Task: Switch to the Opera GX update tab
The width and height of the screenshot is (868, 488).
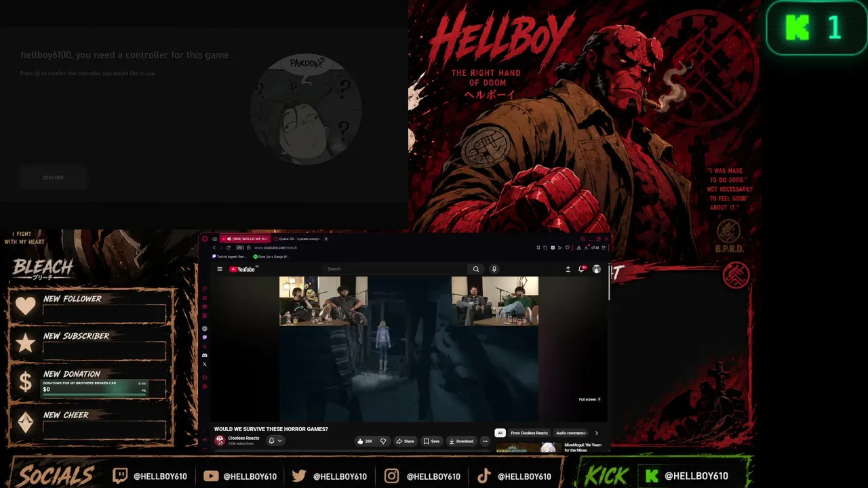Action: (296, 239)
